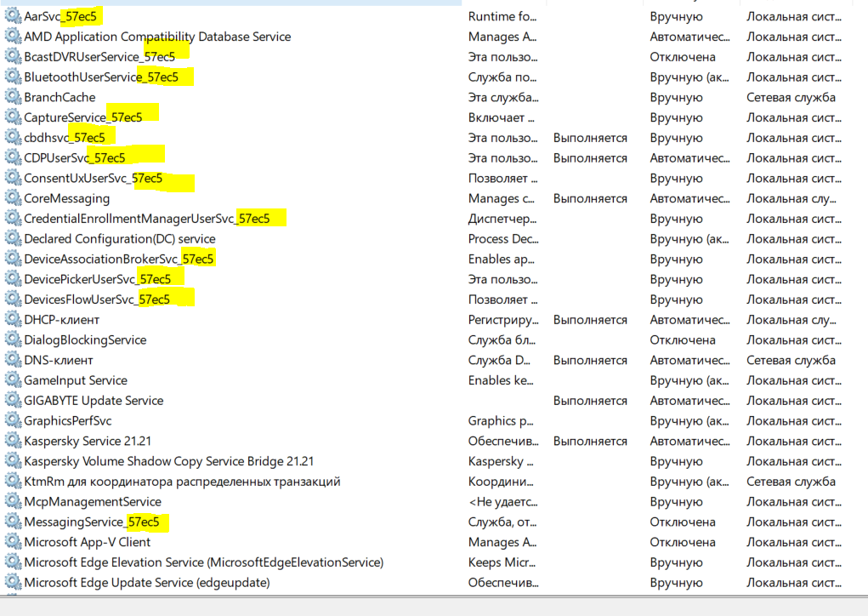Screen dimensions: 868x616
Task: Select the GraphicsPerfSvc service
Action: 67,421
